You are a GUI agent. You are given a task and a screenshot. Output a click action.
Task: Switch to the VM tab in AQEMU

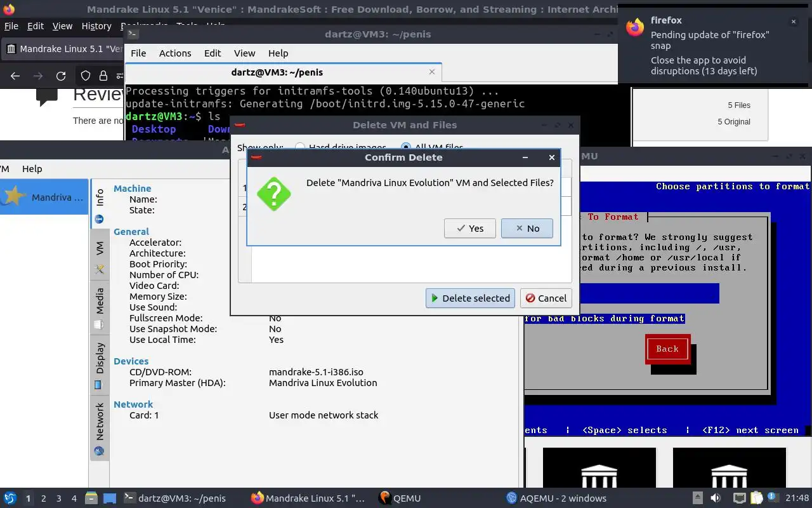pos(100,256)
